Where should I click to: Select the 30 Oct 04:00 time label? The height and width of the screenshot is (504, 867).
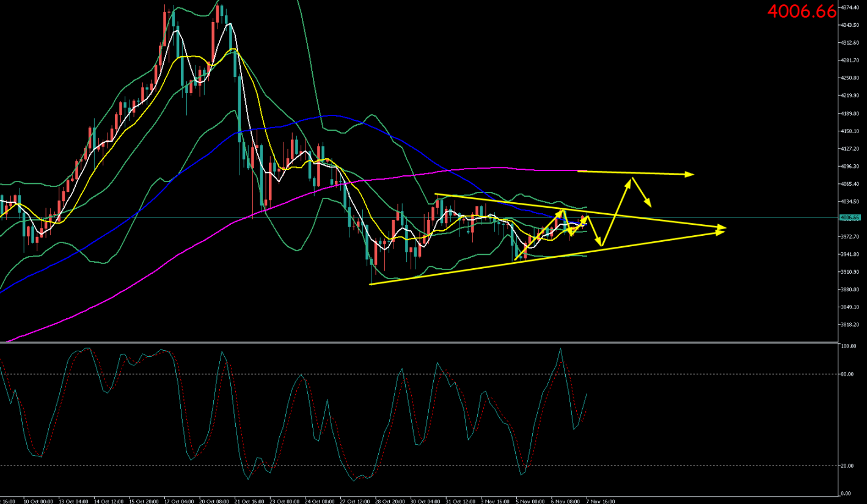pos(425,500)
